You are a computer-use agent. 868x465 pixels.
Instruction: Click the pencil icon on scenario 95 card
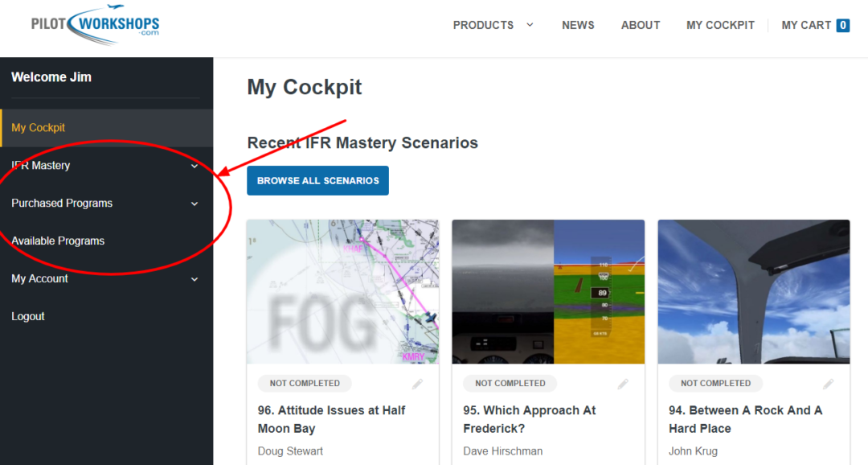click(623, 384)
